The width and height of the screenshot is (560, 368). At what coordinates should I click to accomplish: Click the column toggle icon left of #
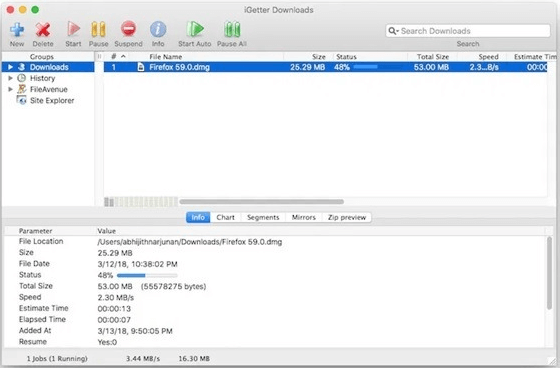pos(99,56)
